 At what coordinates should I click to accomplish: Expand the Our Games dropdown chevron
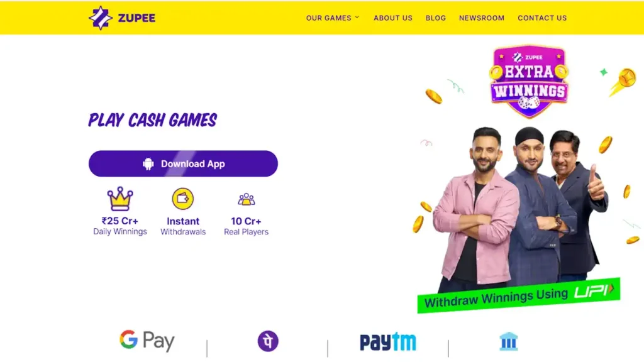357,17
